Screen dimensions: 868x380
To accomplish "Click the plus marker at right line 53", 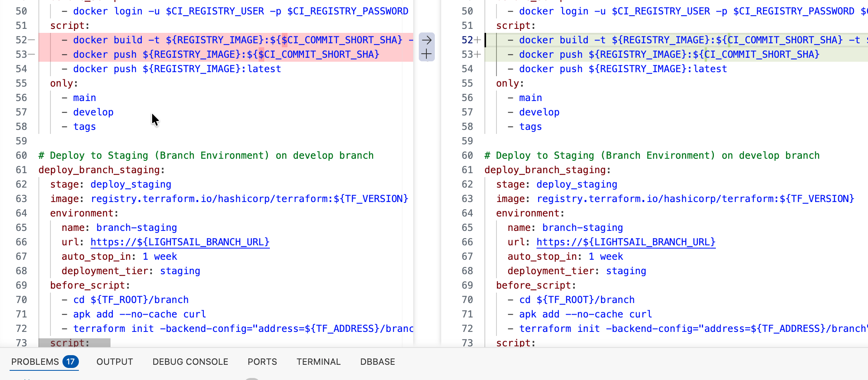I will click(x=477, y=55).
